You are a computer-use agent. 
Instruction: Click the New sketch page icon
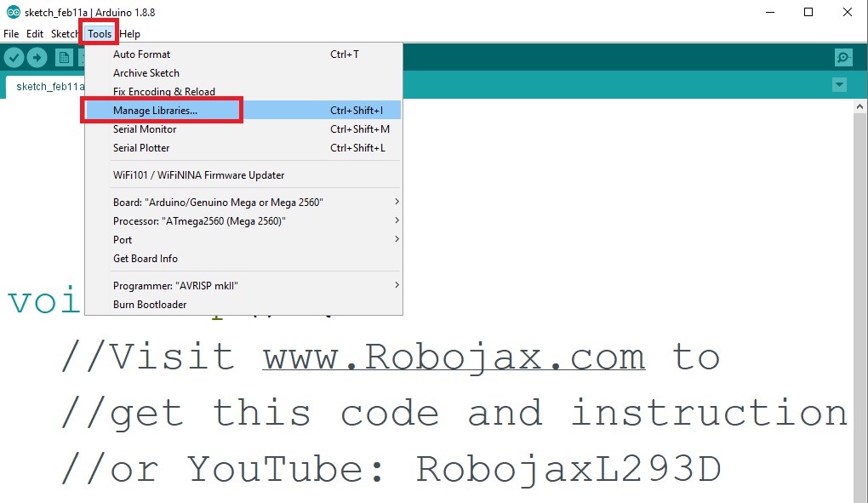pos(64,58)
